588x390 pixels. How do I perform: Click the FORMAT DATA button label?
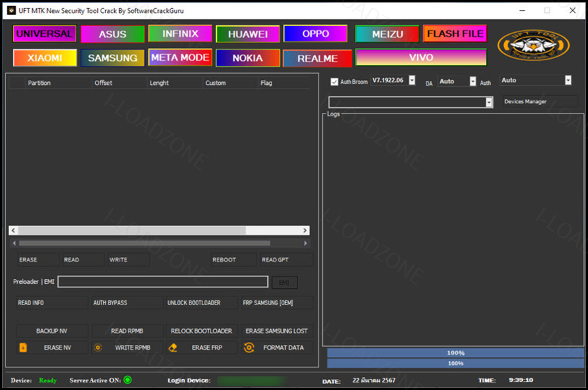tap(284, 348)
